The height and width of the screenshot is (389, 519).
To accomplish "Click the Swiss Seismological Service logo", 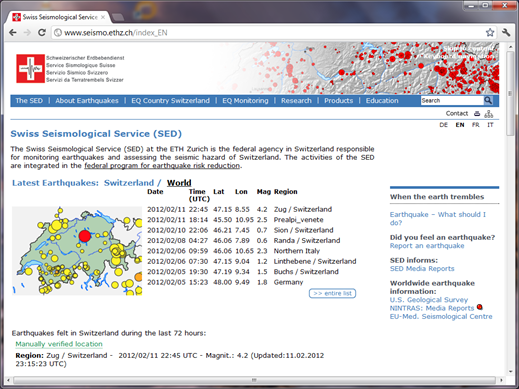I will [x=30, y=69].
